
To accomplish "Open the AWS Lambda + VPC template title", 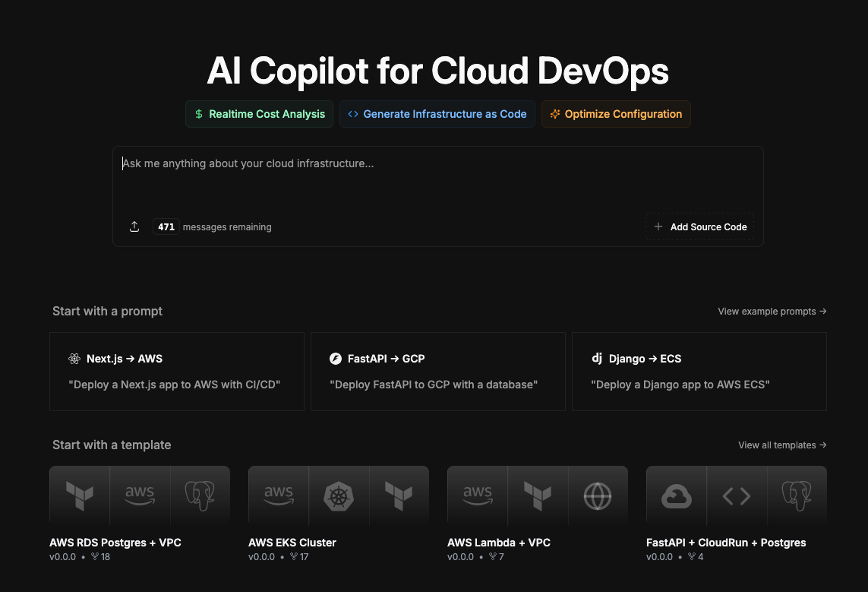I will (499, 543).
